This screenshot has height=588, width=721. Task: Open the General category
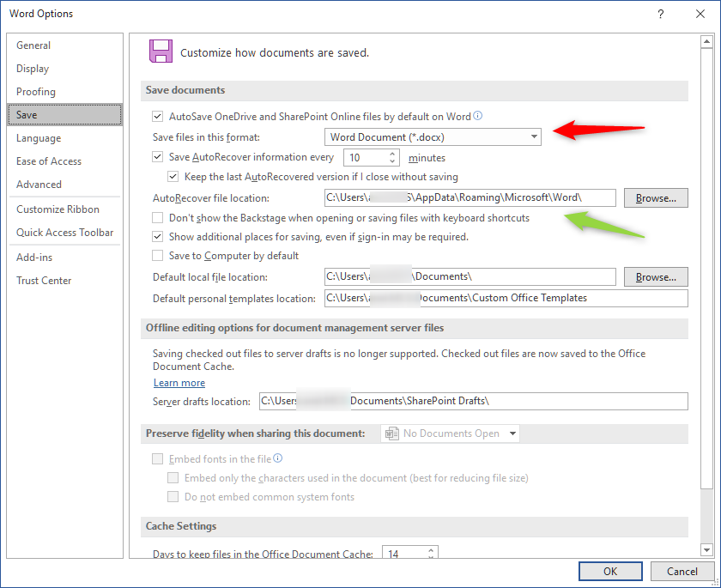point(65,45)
